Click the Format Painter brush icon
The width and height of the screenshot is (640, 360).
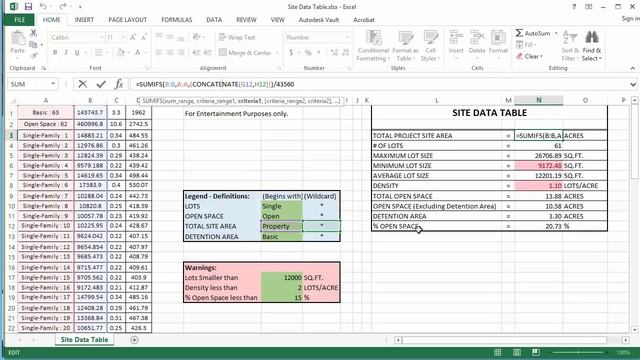pyautogui.click(x=33, y=55)
